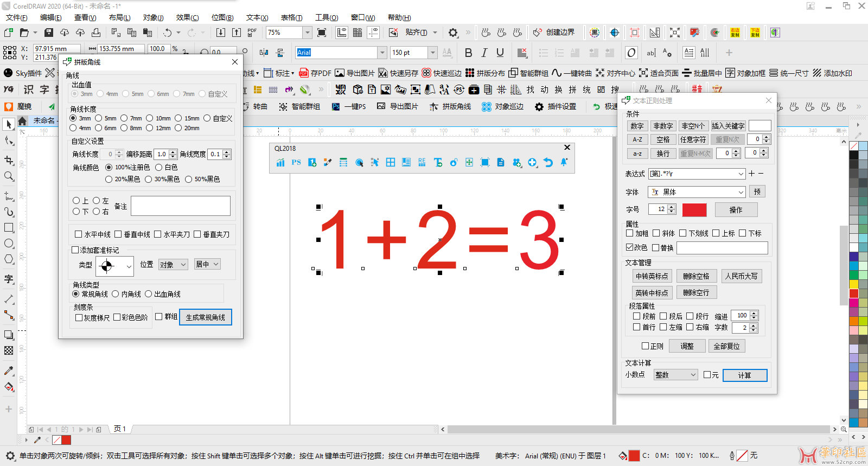The width and height of the screenshot is (868, 466).
Task: Click the 备注 text input field
Action: [181, 206]
